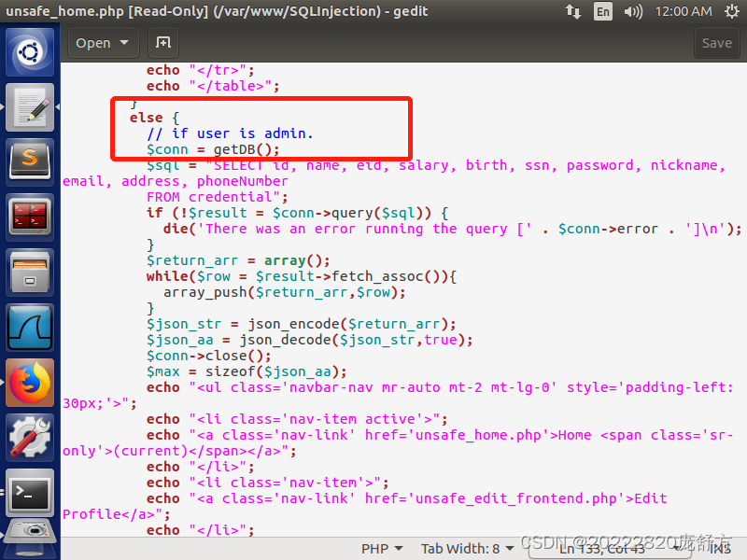
Task: Click the if (!$result = $conn->query line
Action: 297,213
